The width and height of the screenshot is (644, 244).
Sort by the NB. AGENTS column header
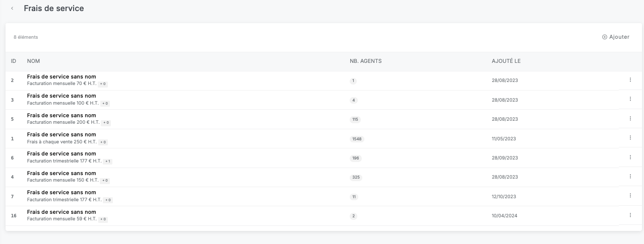[x=365, y=61]
